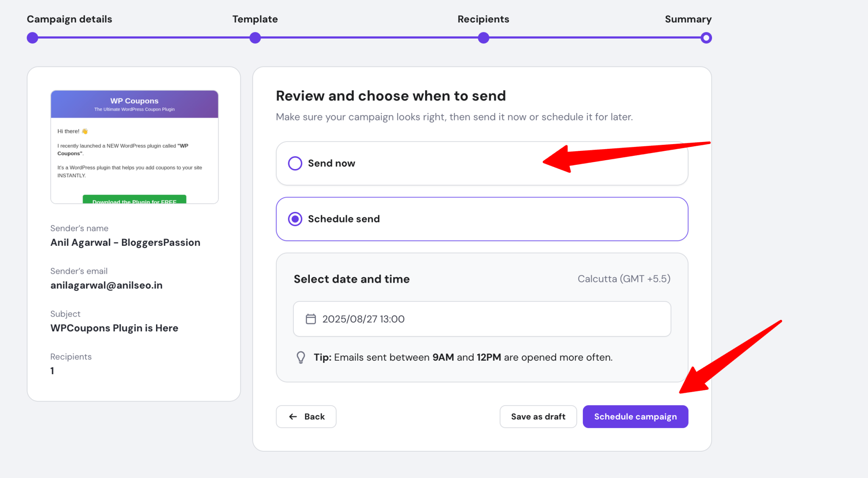Click the progress bar between Recipients and Summary
Viewport: 868px width, 478px height.
(593, 38)
